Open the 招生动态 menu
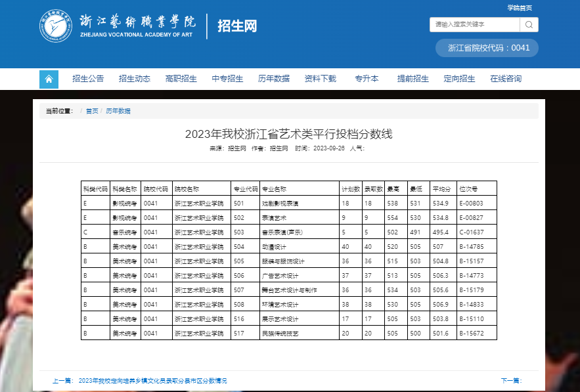Viewport: 580px width, 392px height. [135, 79]
